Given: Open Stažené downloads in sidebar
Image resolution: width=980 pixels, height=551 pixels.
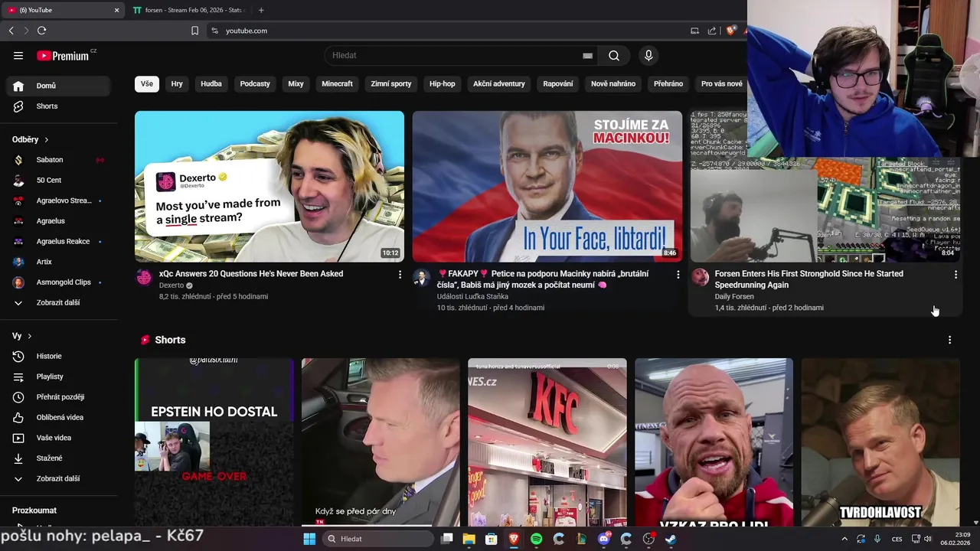Looking at the screenshot, I should 59,458.
